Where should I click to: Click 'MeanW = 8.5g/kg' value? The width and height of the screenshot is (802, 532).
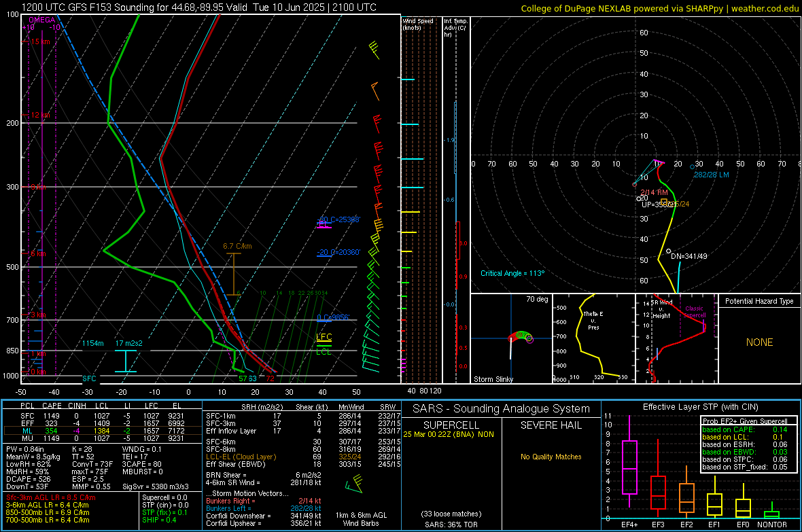coord(33,457)
